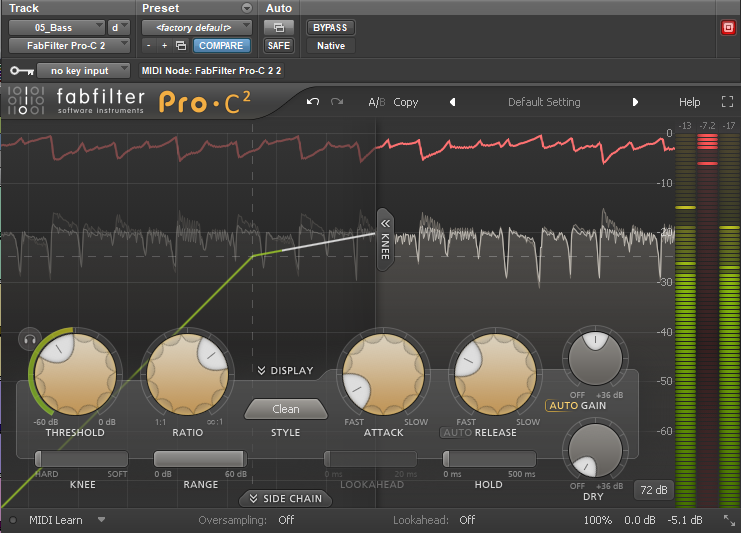Select previous preset with minus button
Image resolution: width=741 pixels, height=533 pixels.
click(148, 45)
